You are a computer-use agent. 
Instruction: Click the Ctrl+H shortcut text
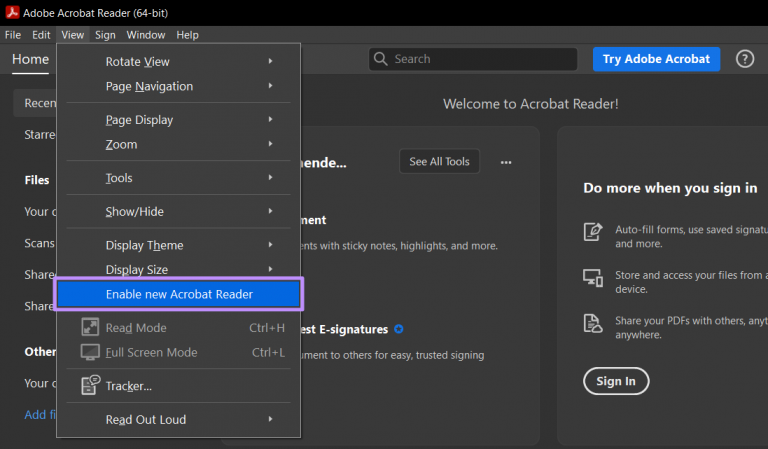[x=267, y=328]
